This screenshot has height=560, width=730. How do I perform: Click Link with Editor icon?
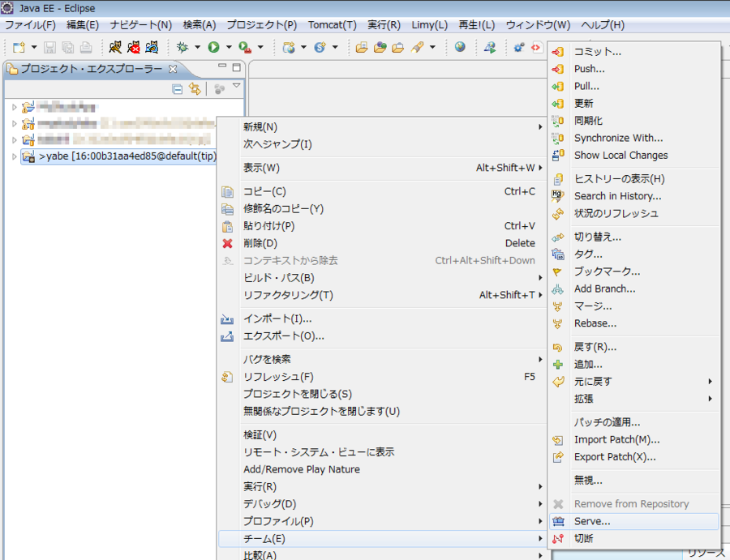[x=195, y=89]
